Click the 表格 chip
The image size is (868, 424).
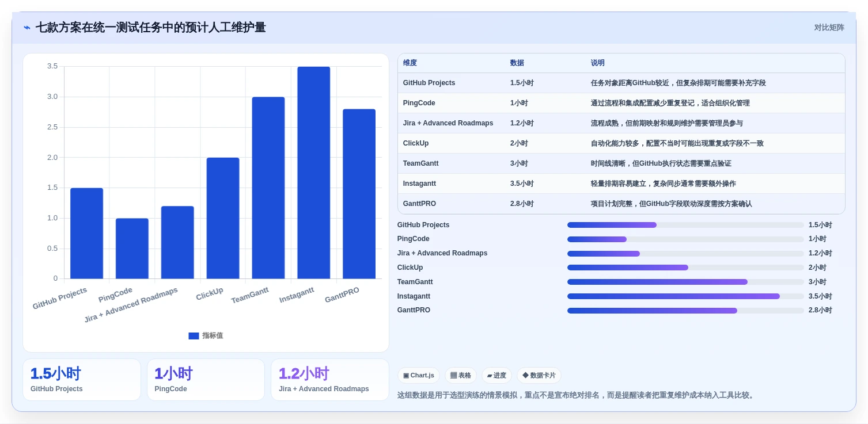(x=461, y=376)
